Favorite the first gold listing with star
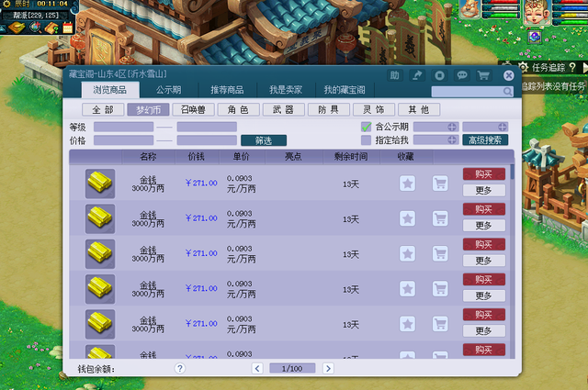Screen dimensions: 588x390 [407, 183]
